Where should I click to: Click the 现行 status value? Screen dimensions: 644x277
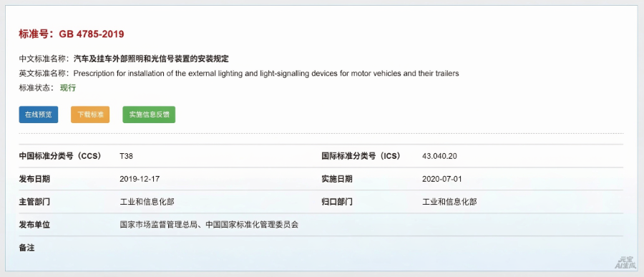pyautogui.click(x=68, y=88)
